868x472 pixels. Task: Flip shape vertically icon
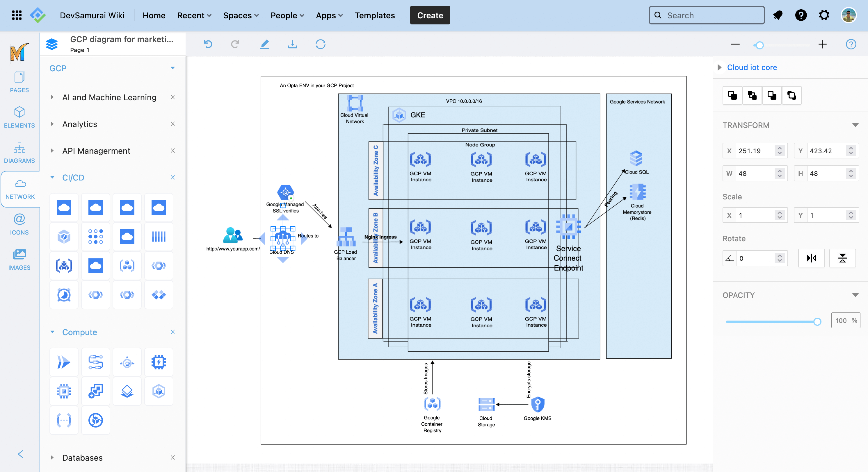[x=842, y=258]
